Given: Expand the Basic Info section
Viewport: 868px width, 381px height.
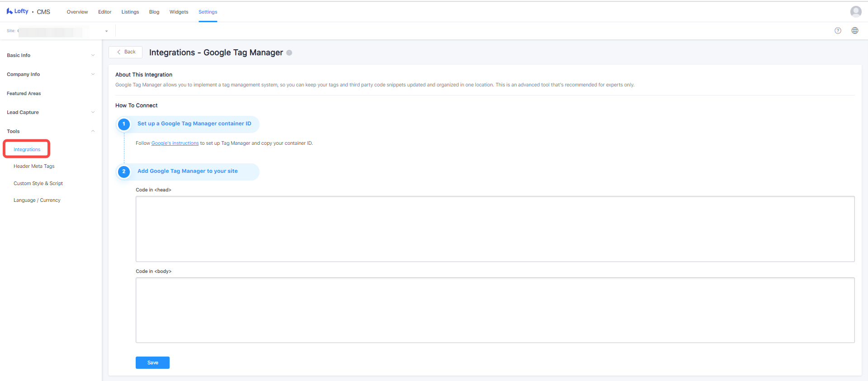Looking at the screenshot, I should 51,55.
